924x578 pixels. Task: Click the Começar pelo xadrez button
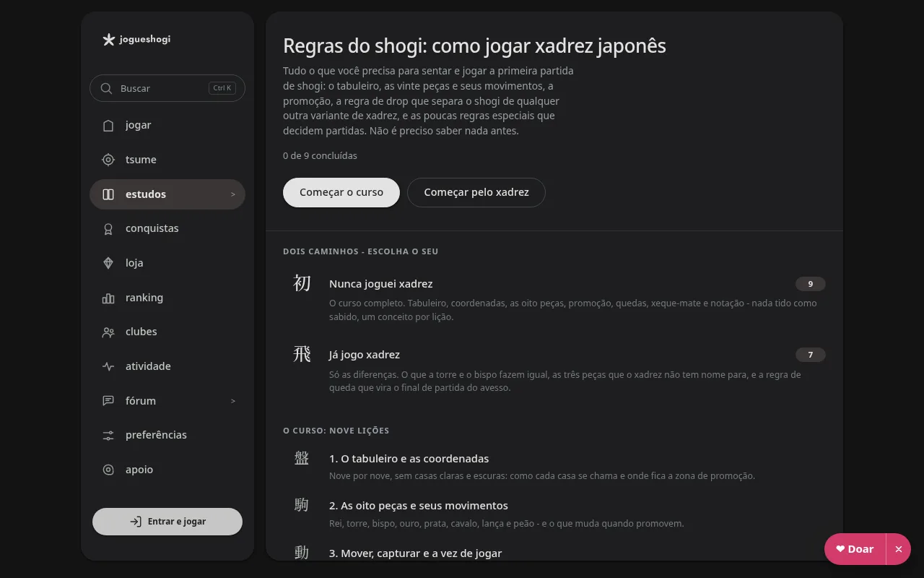pyautogui.click(x=476, y=192)
